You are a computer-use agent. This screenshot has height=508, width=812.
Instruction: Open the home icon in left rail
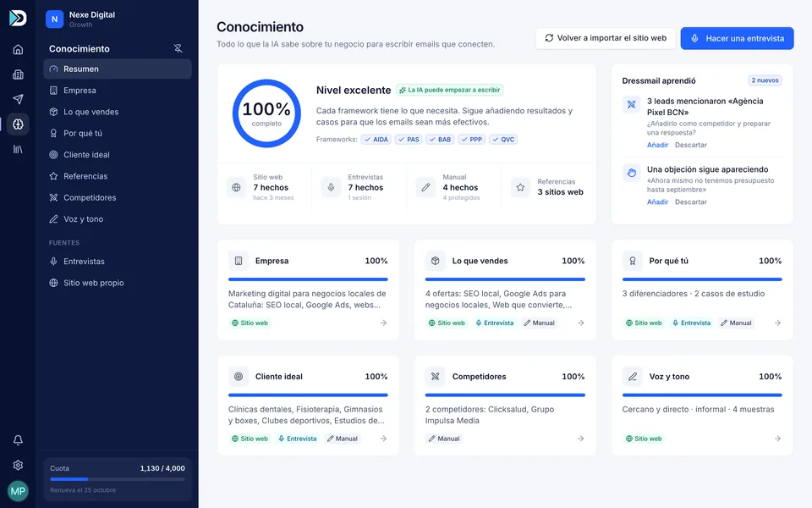[x=18, y=49]
